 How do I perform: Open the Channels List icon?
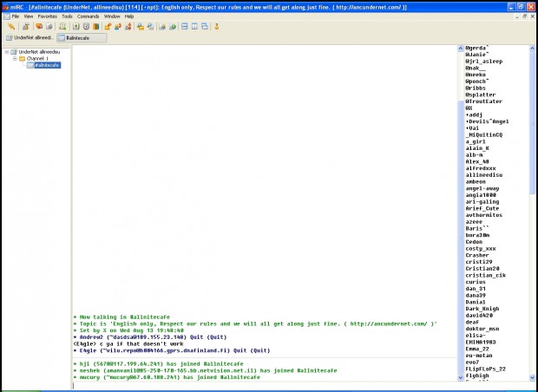[x=49, y=26]
